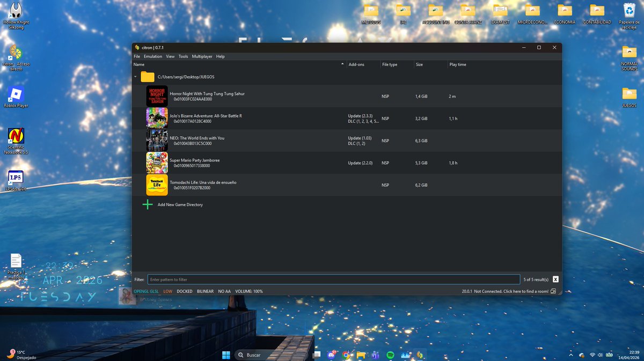
Task: Toggle the LOW GPU accuracy setting
Action: pyautogui.click(x=168, y=291)
